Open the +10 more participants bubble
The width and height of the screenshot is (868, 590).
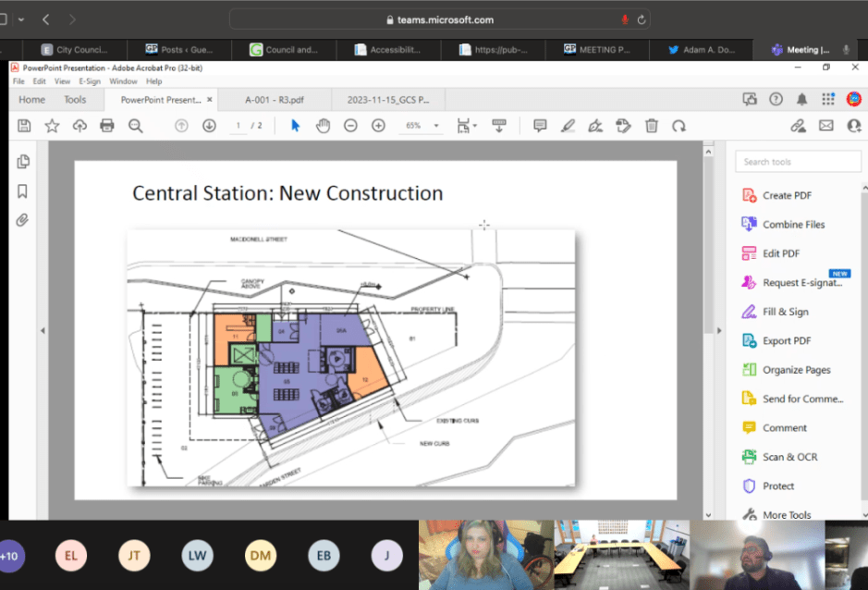coord(11,556)
